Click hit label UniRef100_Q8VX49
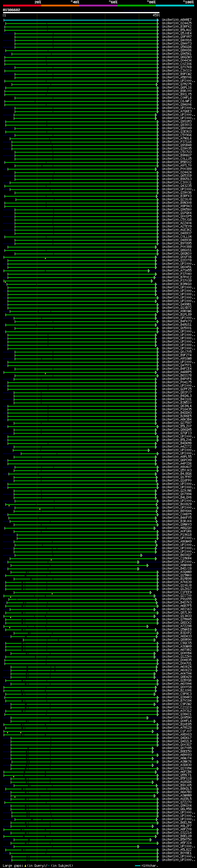This screenshot has height=868, width=197. click(x=177, y=128)
